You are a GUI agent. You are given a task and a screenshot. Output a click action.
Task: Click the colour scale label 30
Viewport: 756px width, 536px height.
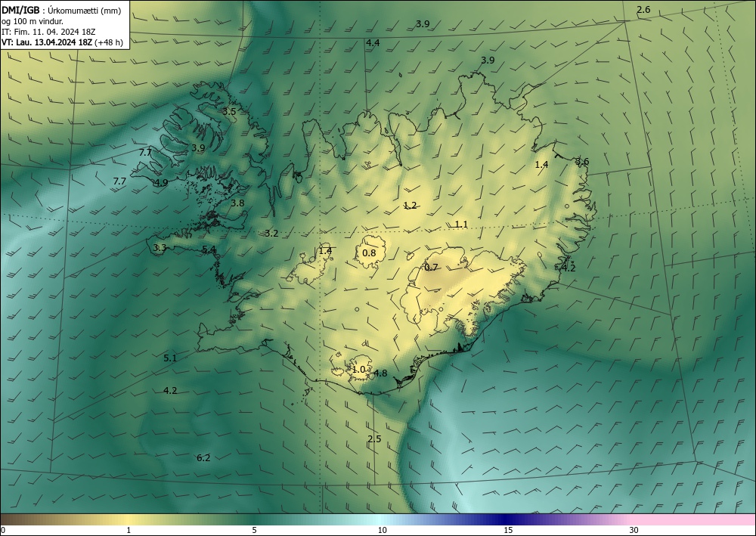coord(634,530)
